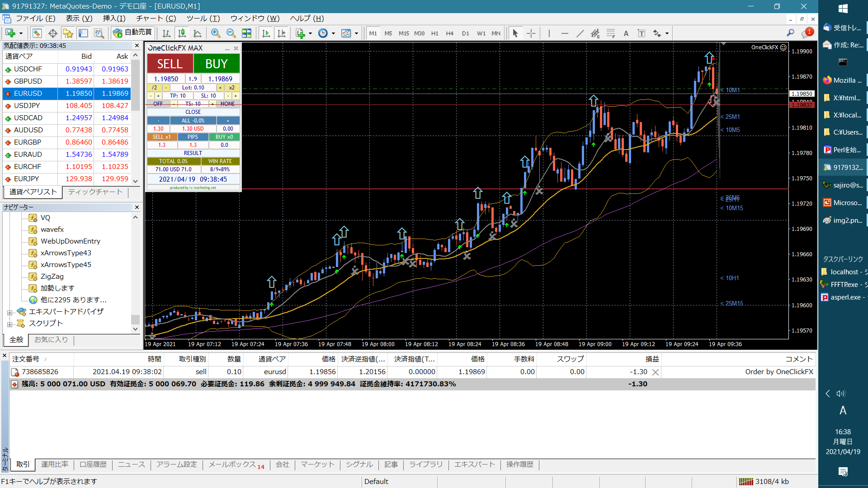This screenshot has width=868, height=488.
Task: Open the New Chart dropdown arrow
Action: click(21, 33)
